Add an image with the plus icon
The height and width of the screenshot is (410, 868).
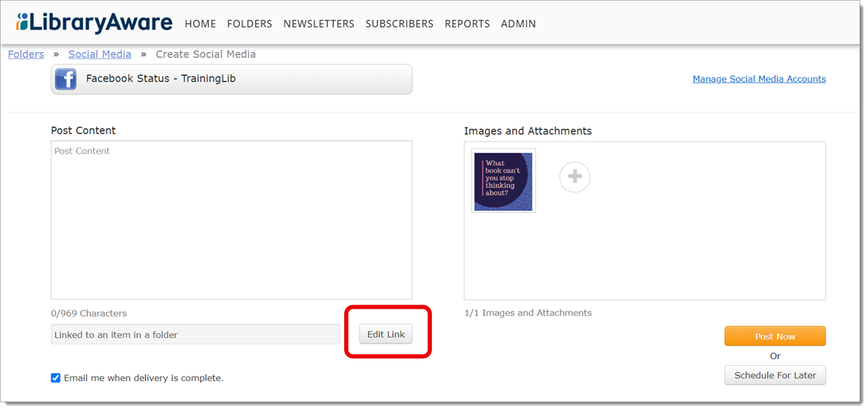coord(575,176)
